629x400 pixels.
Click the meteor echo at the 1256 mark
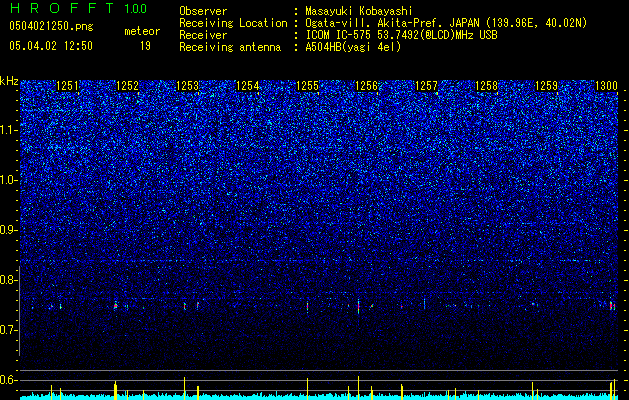pos(358,307)
